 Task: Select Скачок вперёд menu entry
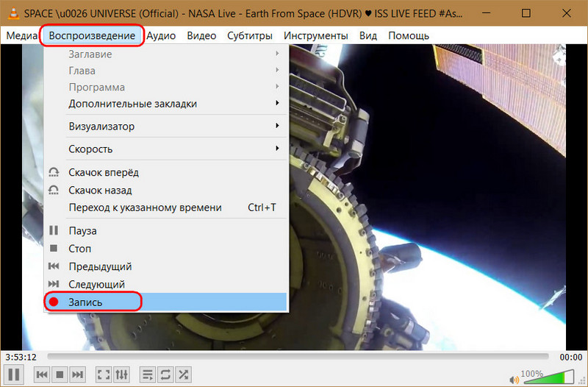165,172
